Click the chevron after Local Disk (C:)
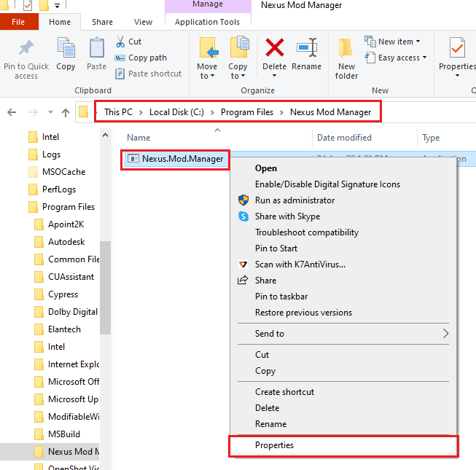The width and height of the screenshot is (476, 470). pos(213,112)
